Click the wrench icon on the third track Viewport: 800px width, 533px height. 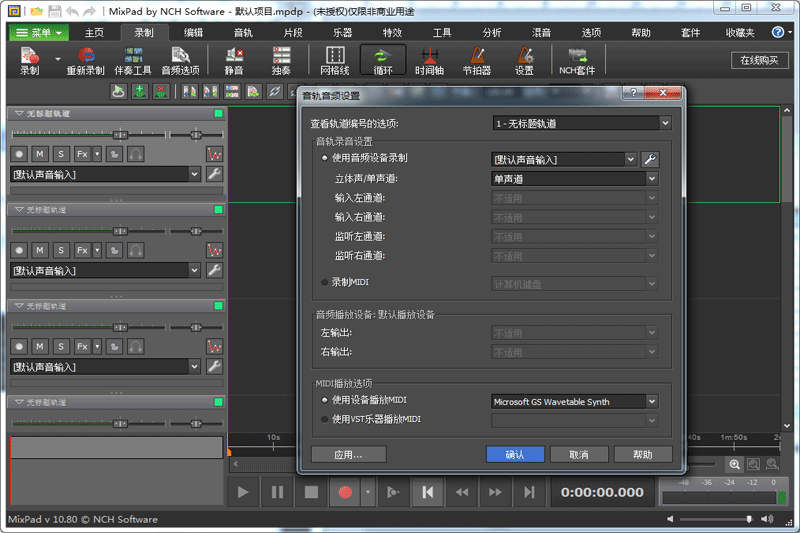coord(214,366)
